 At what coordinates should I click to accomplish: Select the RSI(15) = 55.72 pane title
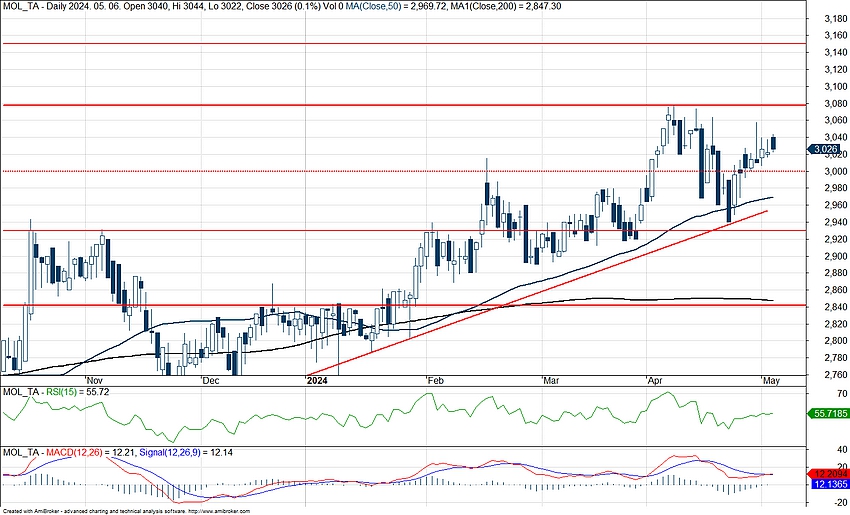56,391
